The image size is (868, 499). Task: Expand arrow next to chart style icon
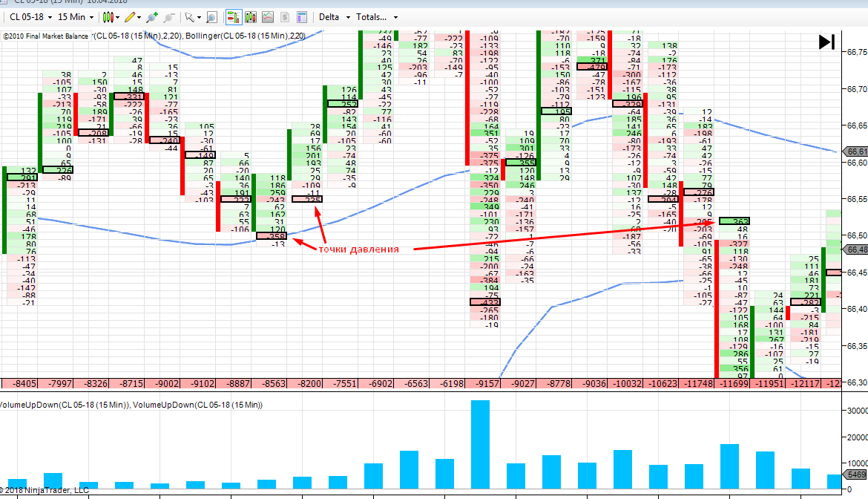click(117, 18)
